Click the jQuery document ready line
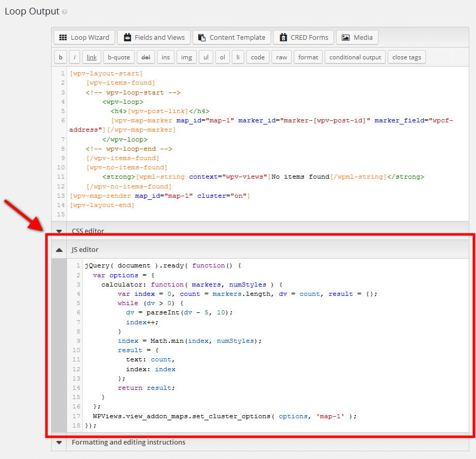This screenshot has width=476, height=459. point(163,265)
